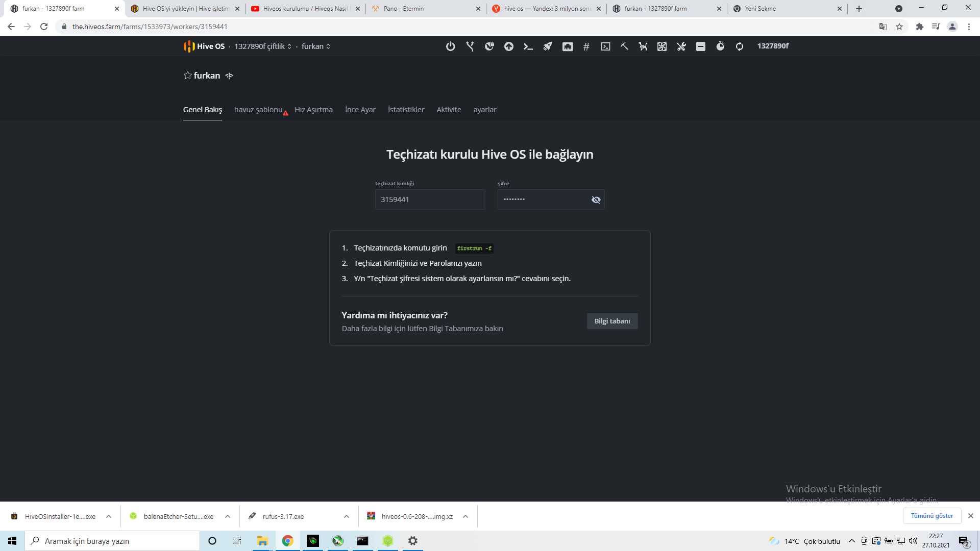Click the icon next to furkan title
This screenshot has width=980, height=551.
coord(229,76)
